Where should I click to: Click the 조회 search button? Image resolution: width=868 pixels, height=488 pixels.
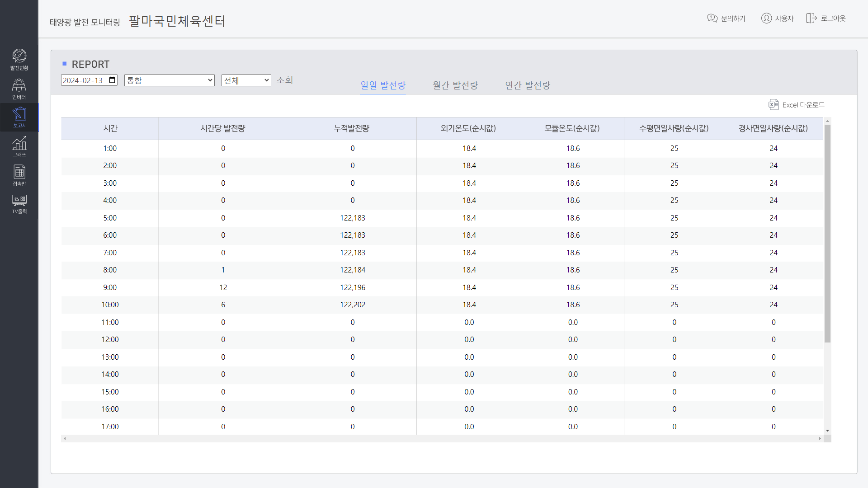(x=285, y=80)
